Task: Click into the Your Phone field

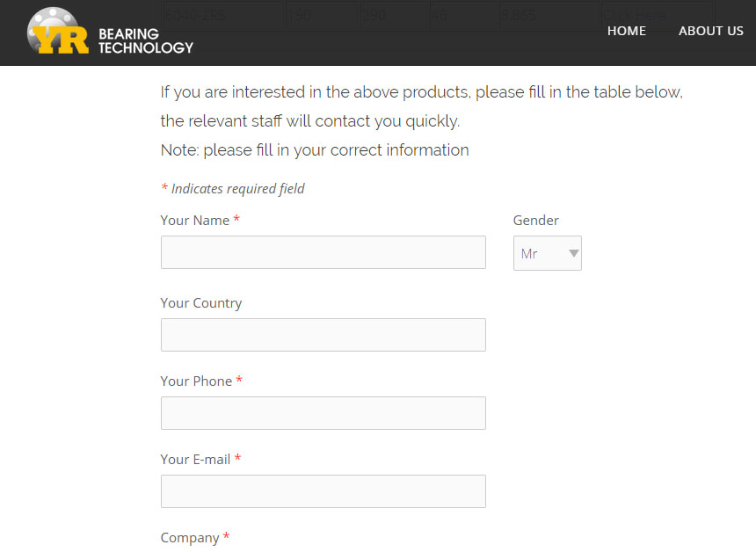Action: point(323,413)
